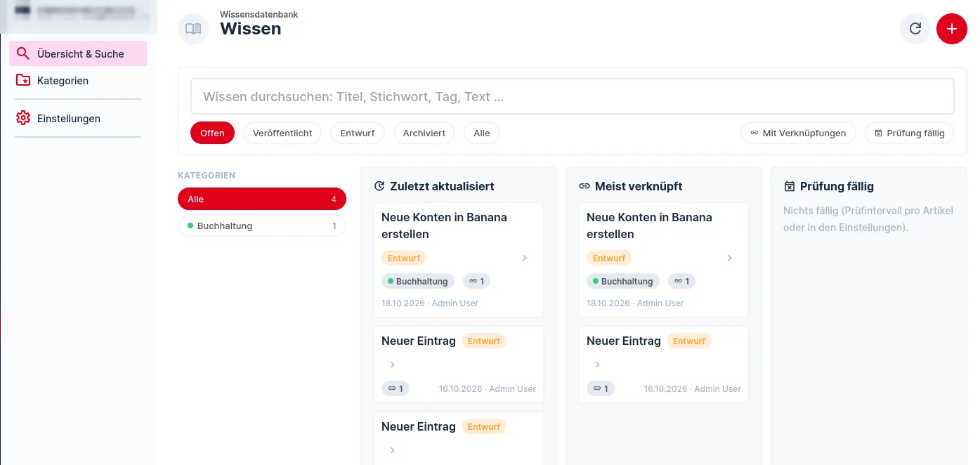Viewport: 980px width, 465px height.
Task: Open chevron on Neuer Eintrag card in Meist verknüpft
Action: 597,365
